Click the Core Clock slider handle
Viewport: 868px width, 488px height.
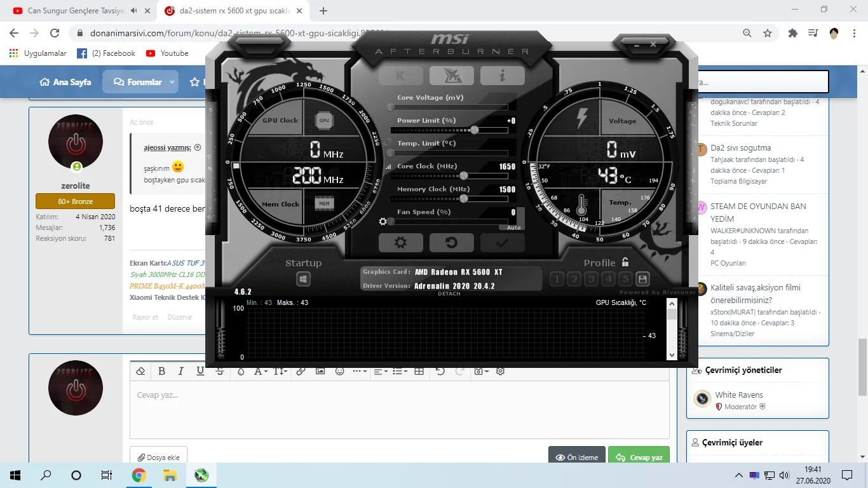click(464, 175)
